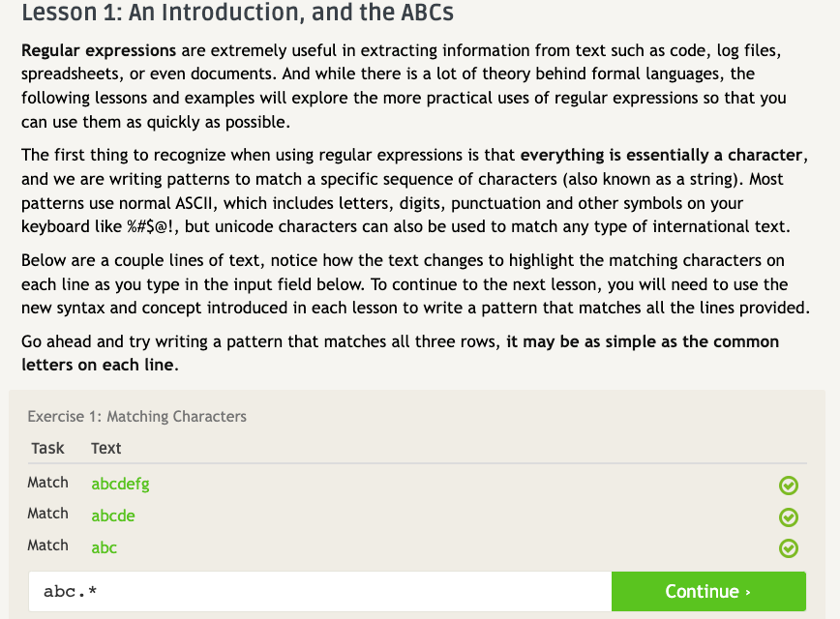Screen dimensions: 840x619
Task: Click the green checkmark in the abc row
Action: 788,548
